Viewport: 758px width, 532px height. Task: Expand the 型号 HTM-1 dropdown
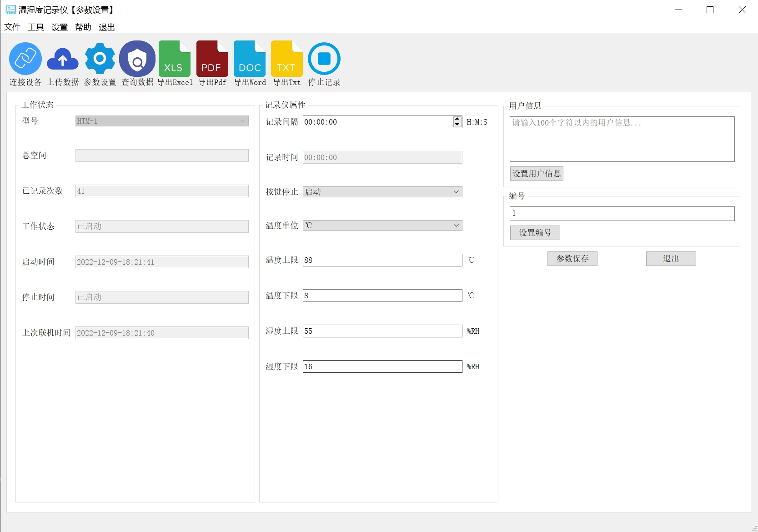click(x=162, y=121)
